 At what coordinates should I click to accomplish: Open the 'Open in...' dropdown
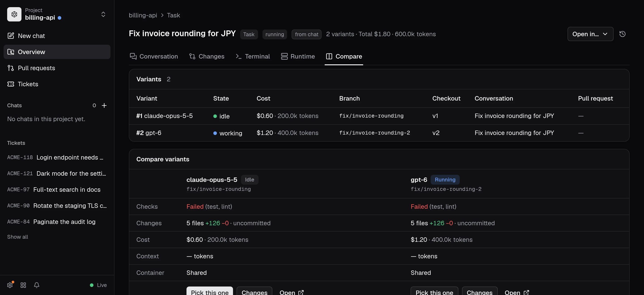coord(590,34)
